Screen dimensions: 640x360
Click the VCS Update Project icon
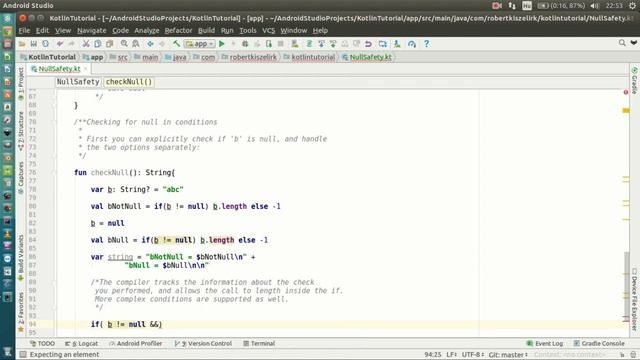321,44
